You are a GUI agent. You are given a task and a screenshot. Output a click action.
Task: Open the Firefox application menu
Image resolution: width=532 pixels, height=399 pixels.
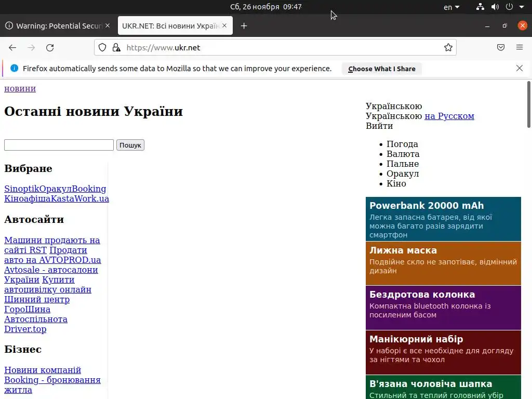520,47
